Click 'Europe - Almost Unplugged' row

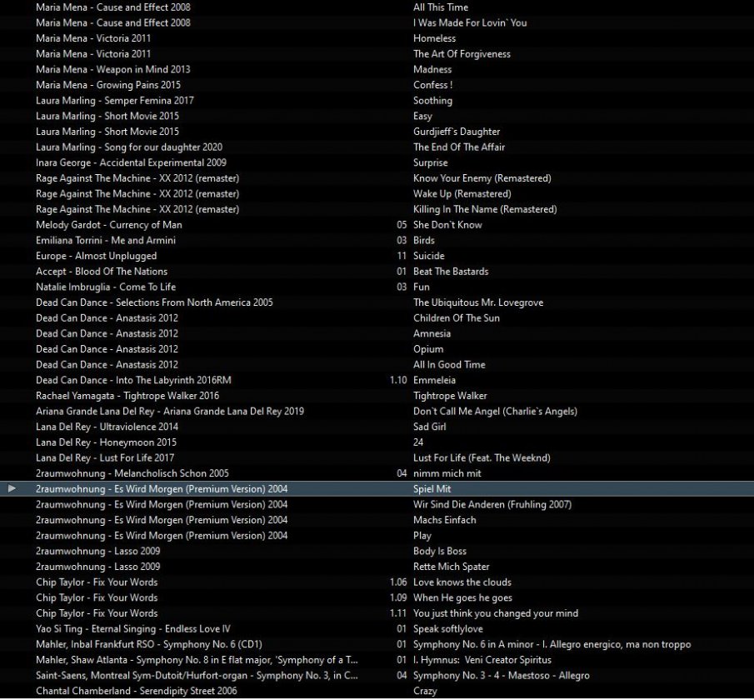click(96, 256)
